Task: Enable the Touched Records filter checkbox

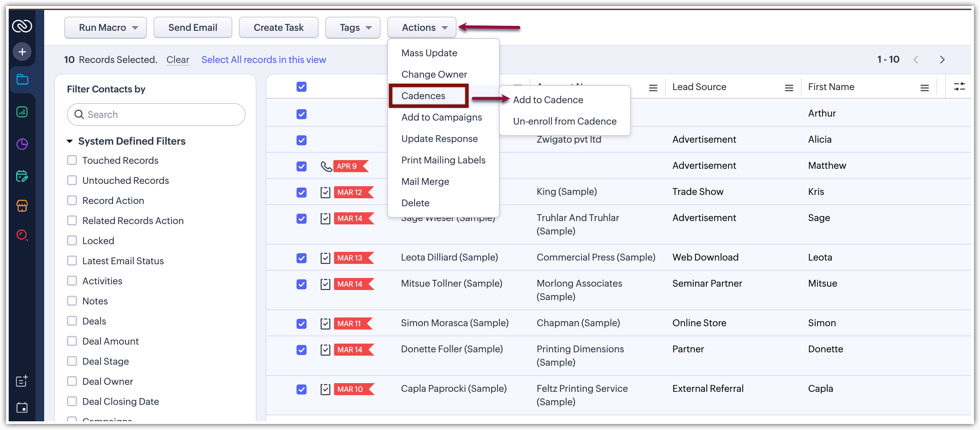Action: click(x=72, y=160)
